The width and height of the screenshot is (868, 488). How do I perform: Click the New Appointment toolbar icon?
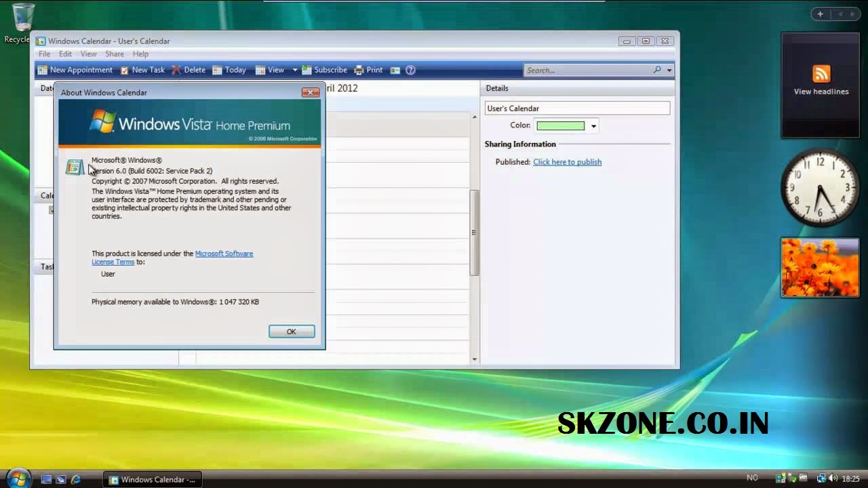click(x=43, y=70)
